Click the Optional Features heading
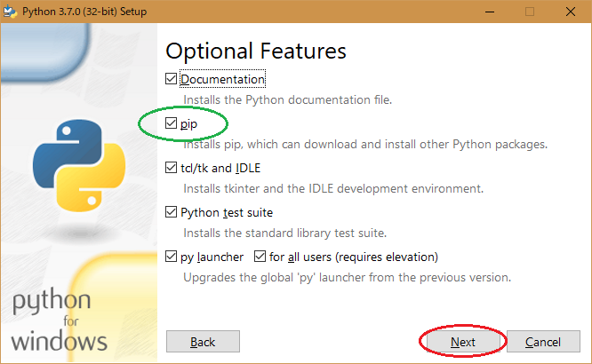This screenshot has width=592, height=364. point(256,51)
